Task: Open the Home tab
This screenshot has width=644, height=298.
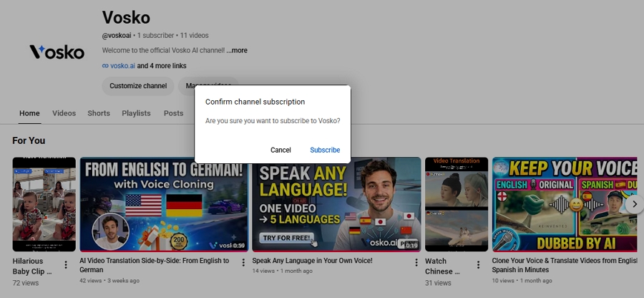Action: pyautogui.click(x=29, y=113)
